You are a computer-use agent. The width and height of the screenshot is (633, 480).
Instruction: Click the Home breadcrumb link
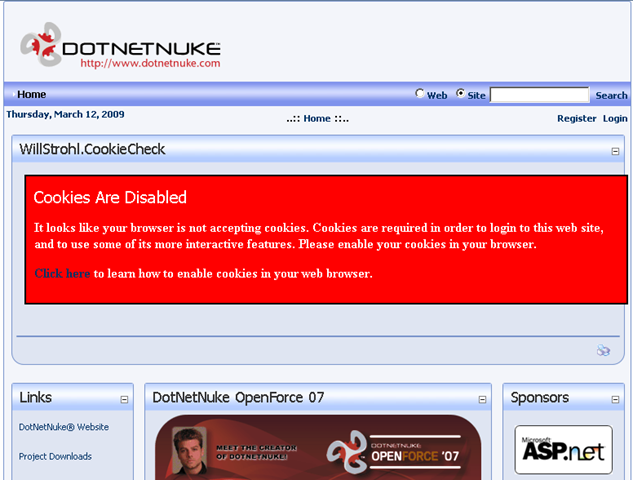pos(317,118)
